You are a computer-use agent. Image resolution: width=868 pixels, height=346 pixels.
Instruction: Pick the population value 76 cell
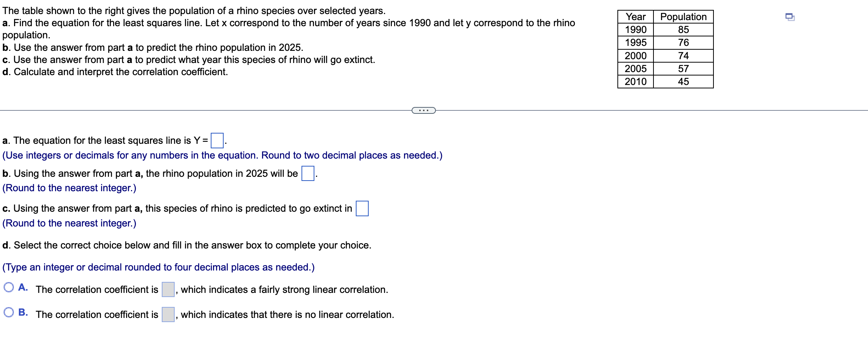(x=683, y=42)
